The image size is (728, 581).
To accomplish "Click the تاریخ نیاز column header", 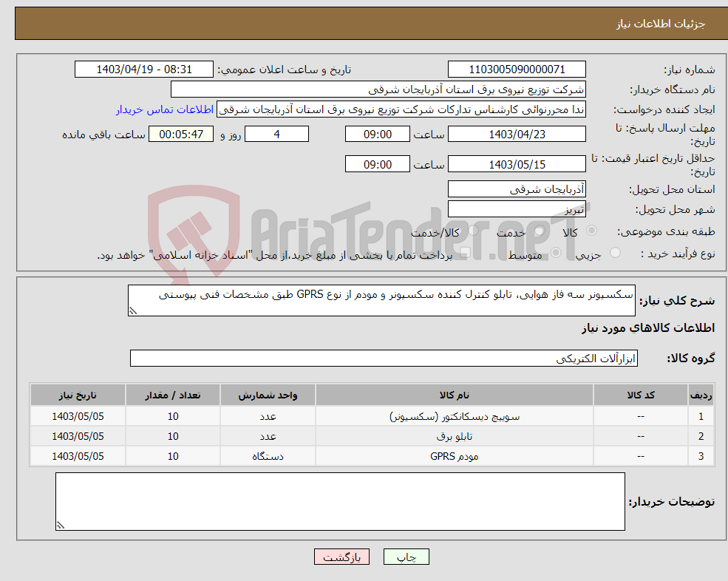I will (78, 395).
